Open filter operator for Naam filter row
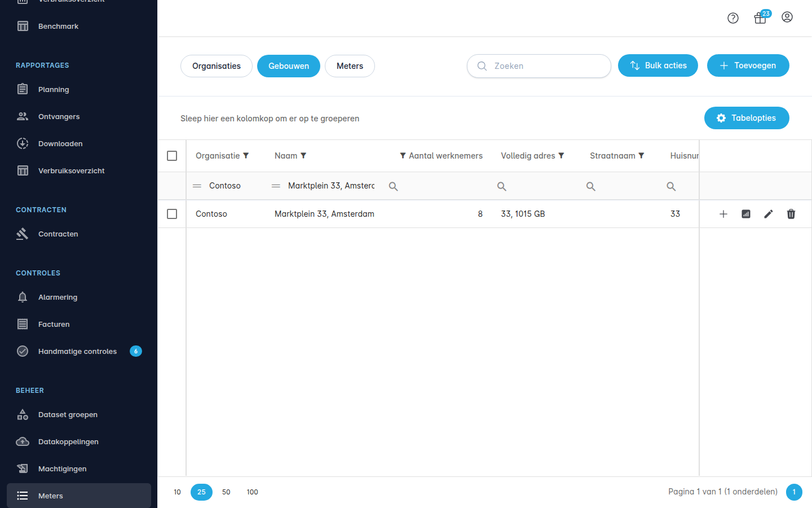 [x=276, y=186]
